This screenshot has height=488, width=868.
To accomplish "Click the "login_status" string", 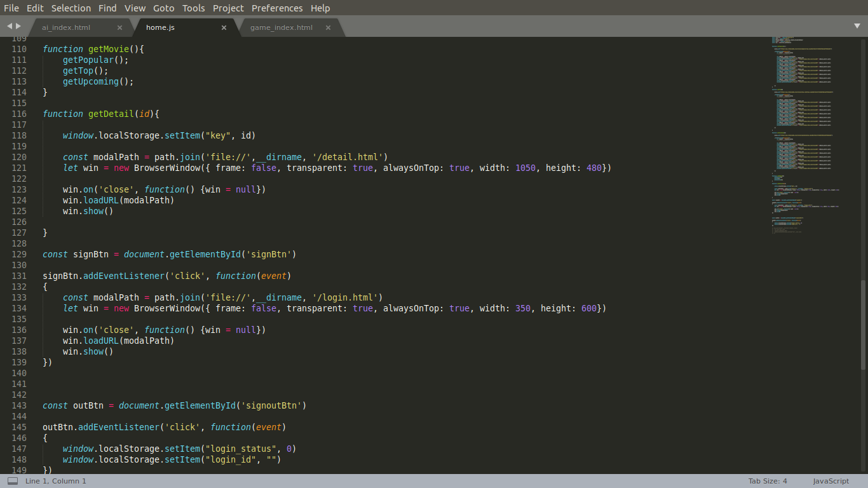I will pos(241,449).
